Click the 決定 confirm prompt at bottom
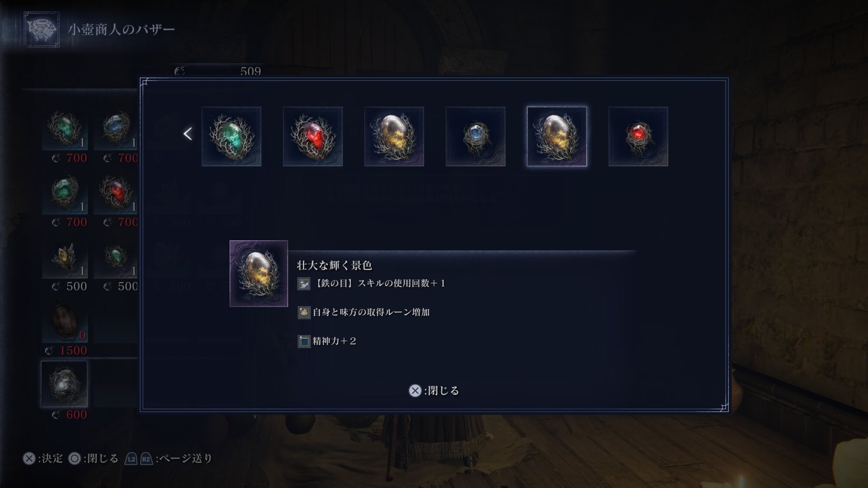 [x=43, y=459]
